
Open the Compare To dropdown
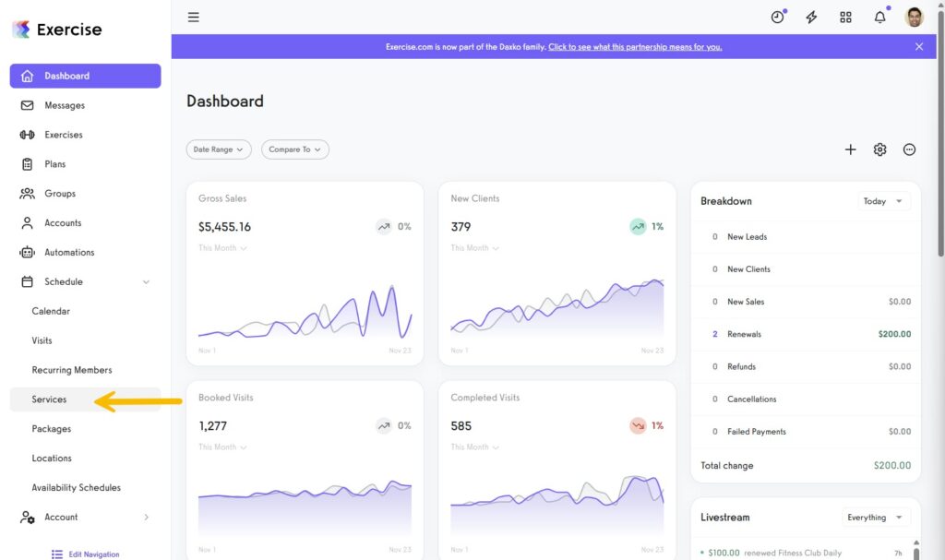(x=294, y=149)
